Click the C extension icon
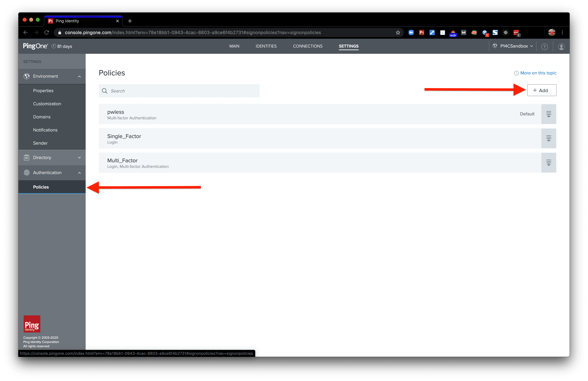The height and width of the screenshot is (381, 588). (442, 32)
